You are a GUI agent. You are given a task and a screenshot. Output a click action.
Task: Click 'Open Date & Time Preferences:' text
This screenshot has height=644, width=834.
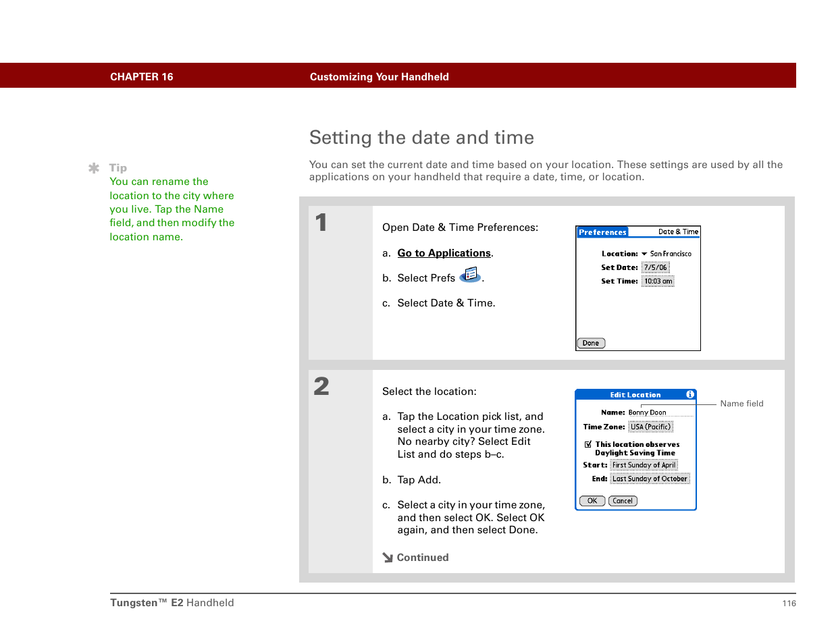point(461,227)
